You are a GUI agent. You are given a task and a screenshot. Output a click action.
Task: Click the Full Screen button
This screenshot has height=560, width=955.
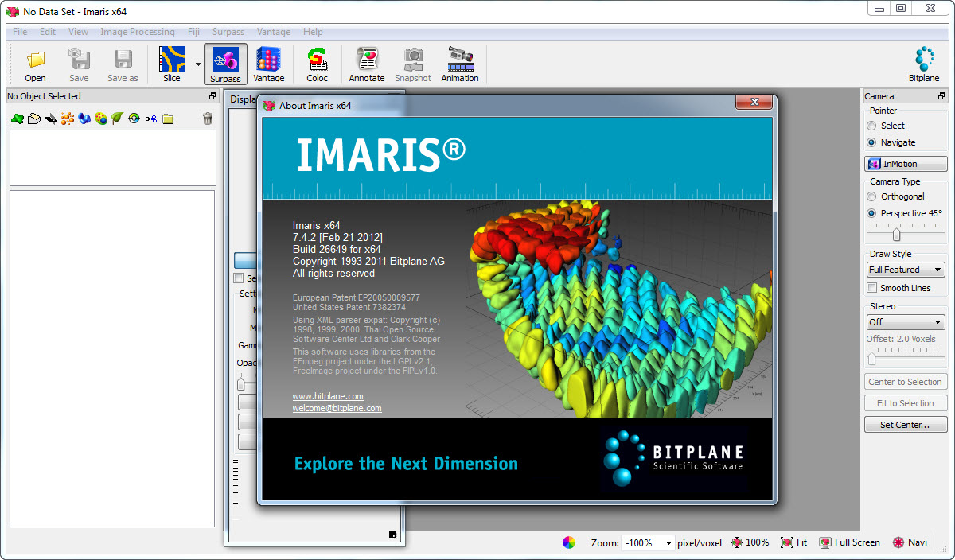[849, 542]
